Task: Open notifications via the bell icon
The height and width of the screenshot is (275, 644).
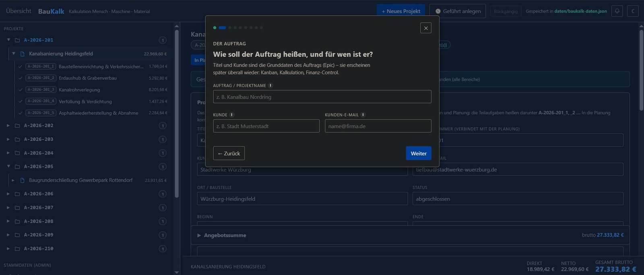Action: click(x=617, y=11)
